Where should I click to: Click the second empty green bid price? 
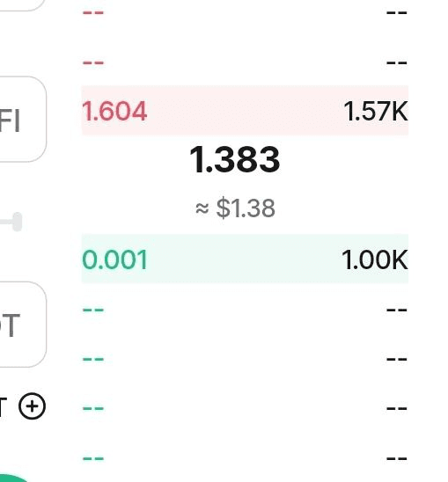[93, 359]
